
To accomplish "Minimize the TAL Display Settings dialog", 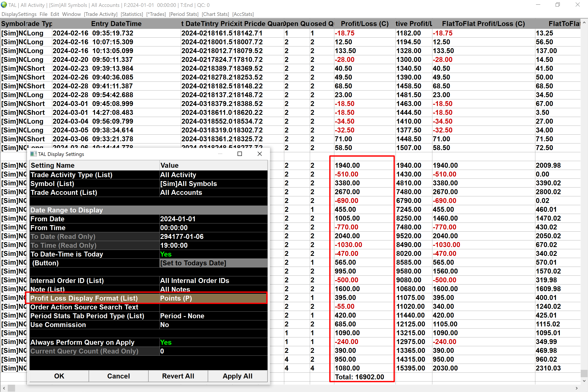I will point(220,154).
